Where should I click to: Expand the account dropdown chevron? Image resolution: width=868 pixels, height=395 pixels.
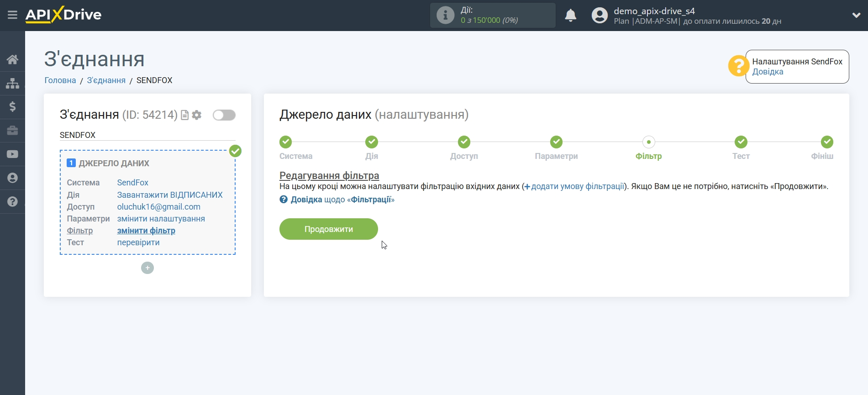(856, 16)
